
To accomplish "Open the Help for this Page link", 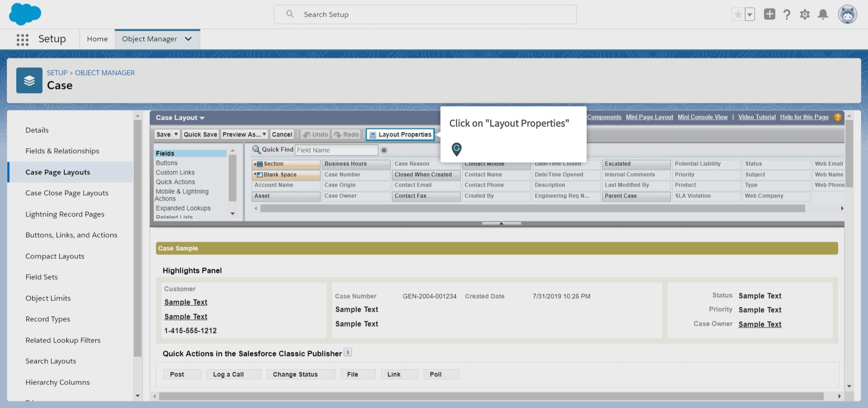I will pos(804,117).
